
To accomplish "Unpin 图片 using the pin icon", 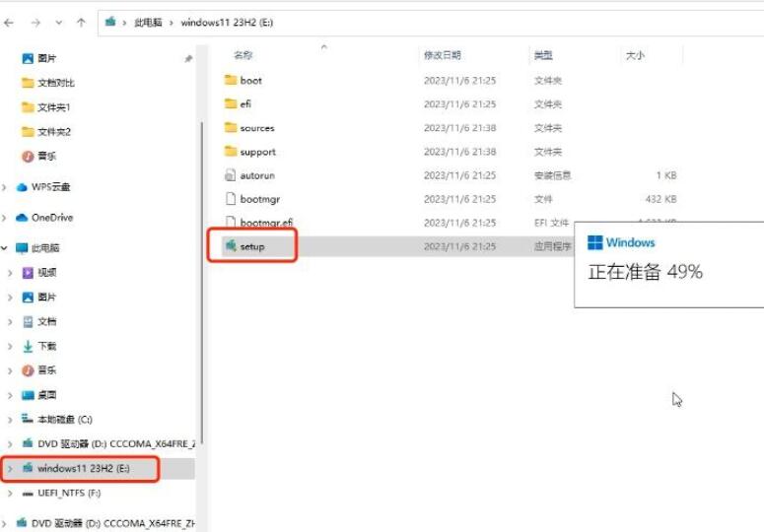I will 188,59.
